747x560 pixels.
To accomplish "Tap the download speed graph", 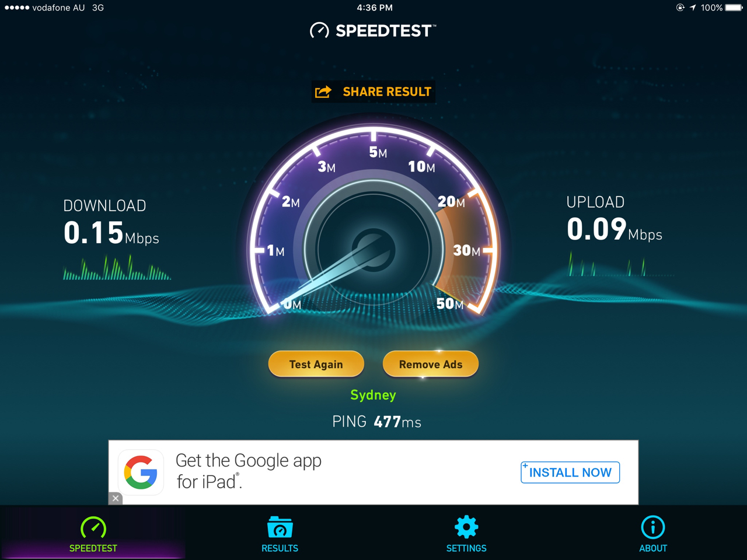I will 117,267.
